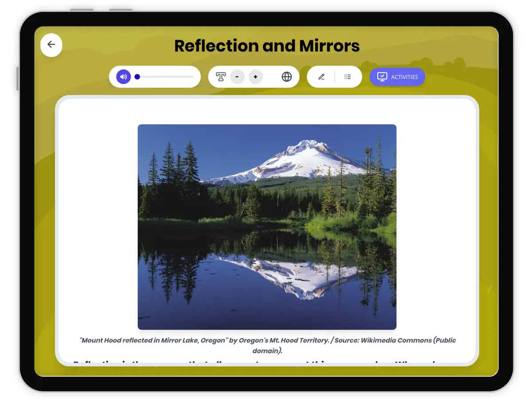
Task: Select the pencil annotation tool
Action: 322,76
